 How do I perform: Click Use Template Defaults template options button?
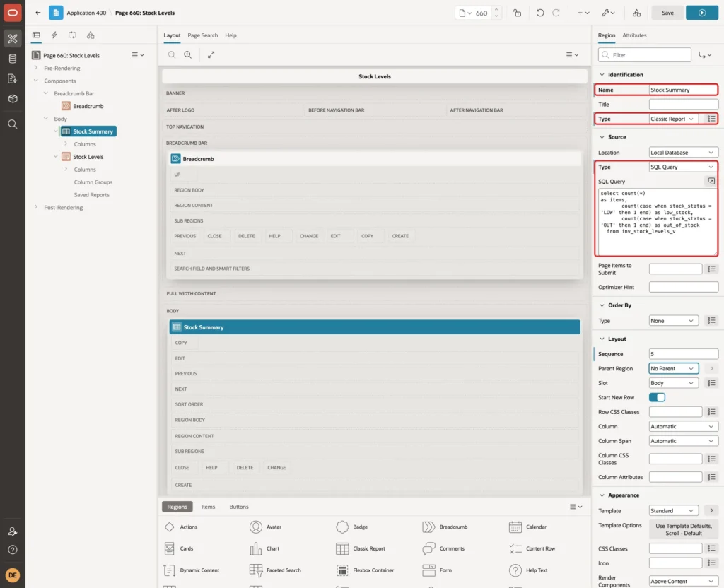684,529
